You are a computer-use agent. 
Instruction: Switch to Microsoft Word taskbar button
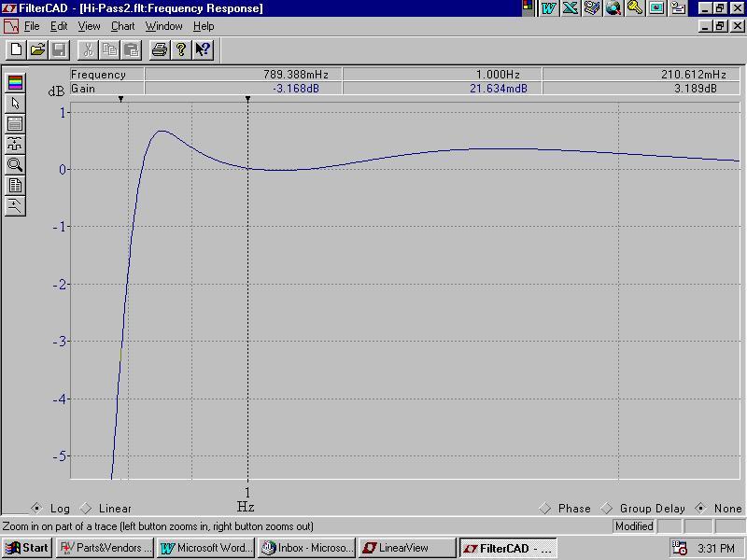point(205,548)
